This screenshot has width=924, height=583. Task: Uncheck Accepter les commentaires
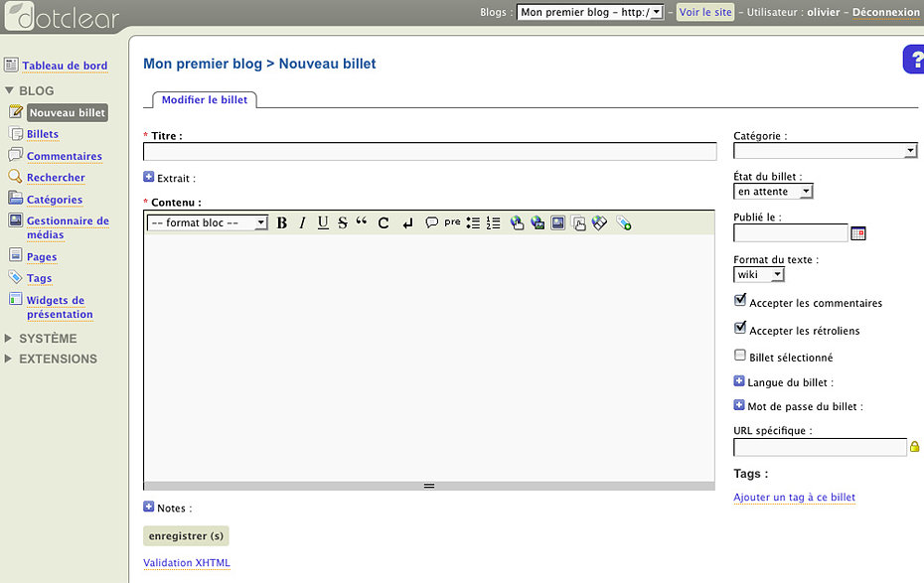tap(740, 300)
